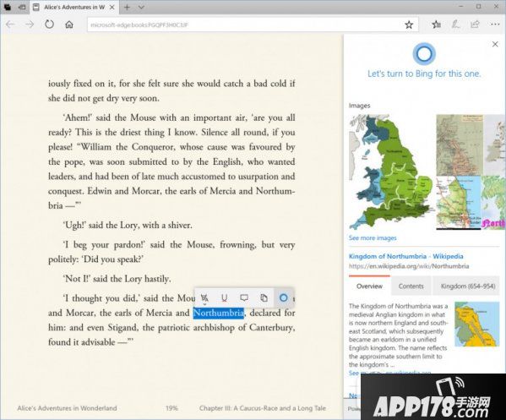Copy the selected text via popup

coord(264,297)
